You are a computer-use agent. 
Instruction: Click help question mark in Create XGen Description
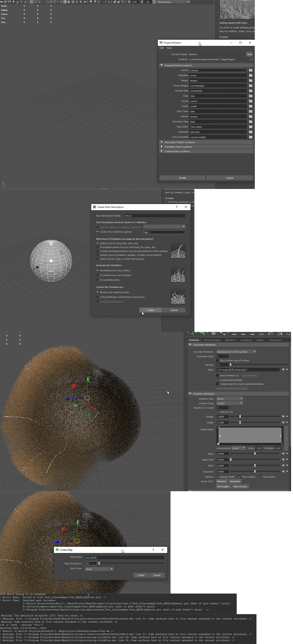[177, 207]
